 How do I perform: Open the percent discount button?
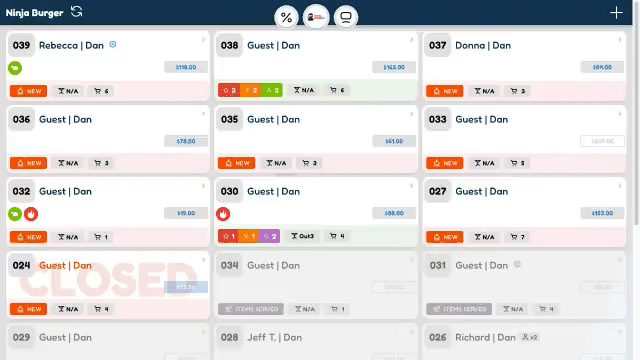click(286, 17)
